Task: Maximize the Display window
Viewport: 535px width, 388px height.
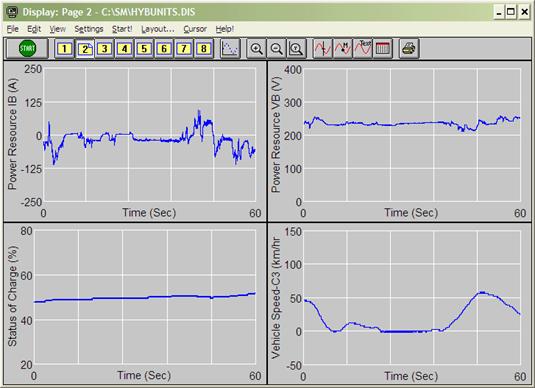Action: 511,12
